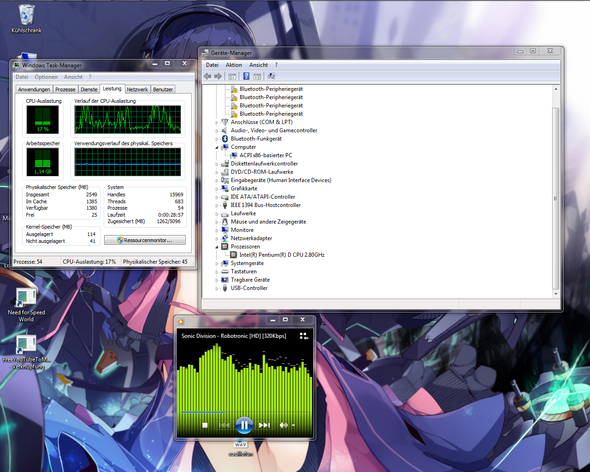Switch to Prozesse tab
Viewport: 590px width, 472px height.
click(x=65, y=89)
